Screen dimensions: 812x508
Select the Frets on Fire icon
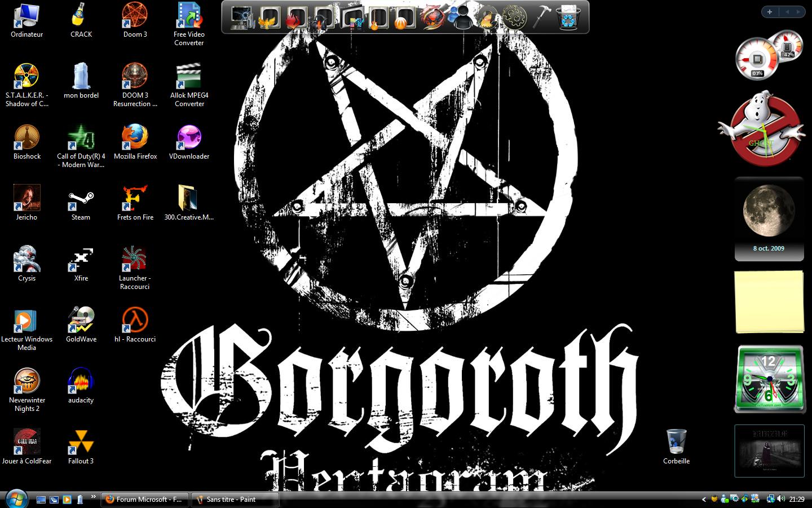pos(135,200)
